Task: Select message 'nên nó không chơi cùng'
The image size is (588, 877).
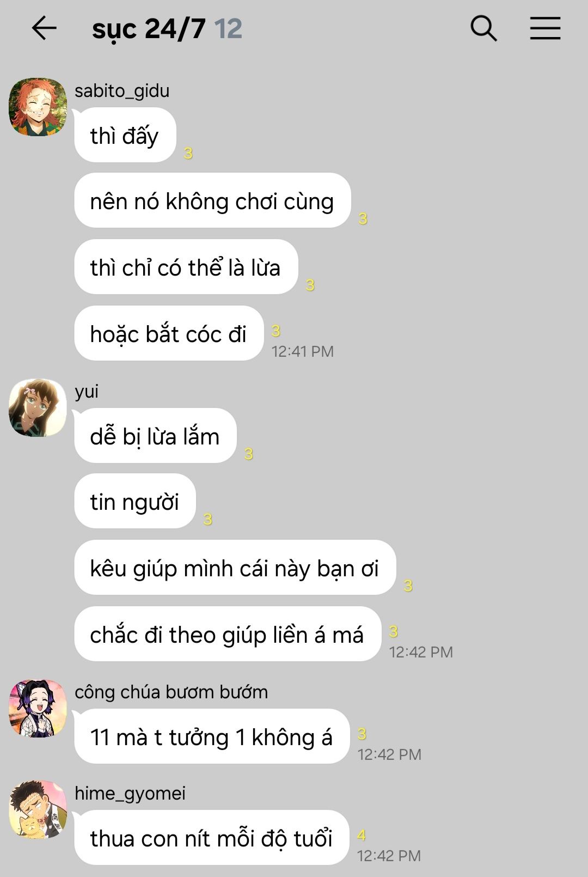Action: click(212, 200)
